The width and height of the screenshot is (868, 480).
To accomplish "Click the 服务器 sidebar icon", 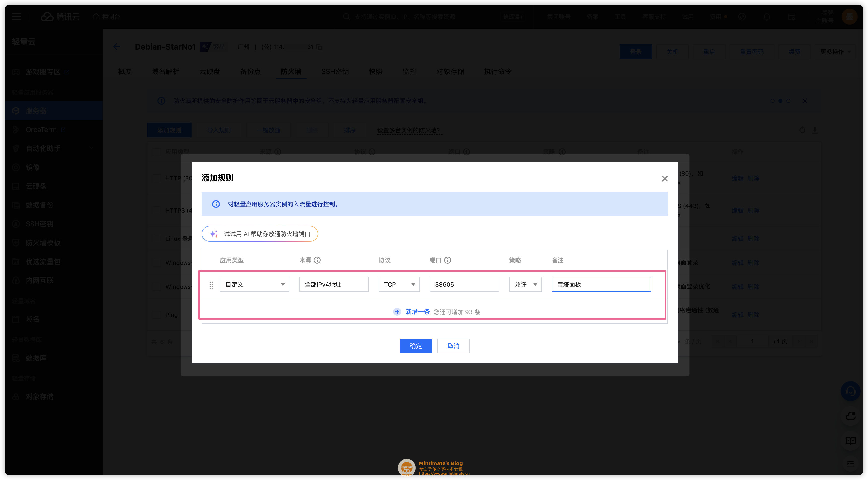I will pyautogui.click(x=16, y=111).
